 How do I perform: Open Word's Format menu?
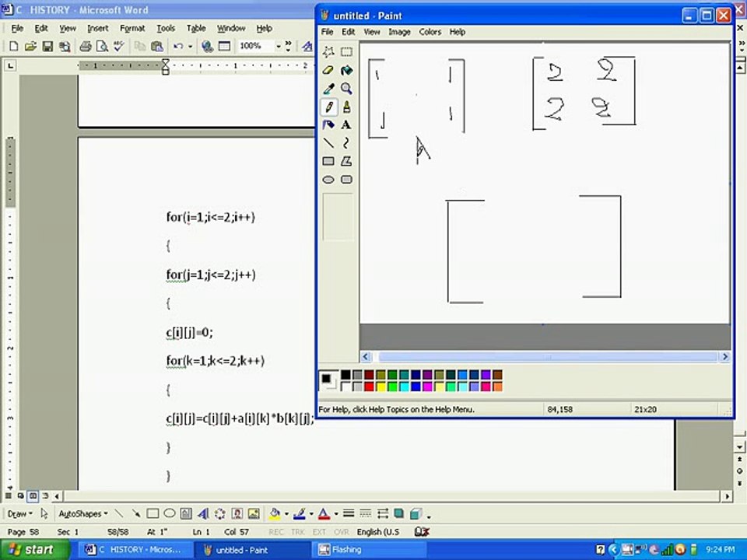point(132,29)
